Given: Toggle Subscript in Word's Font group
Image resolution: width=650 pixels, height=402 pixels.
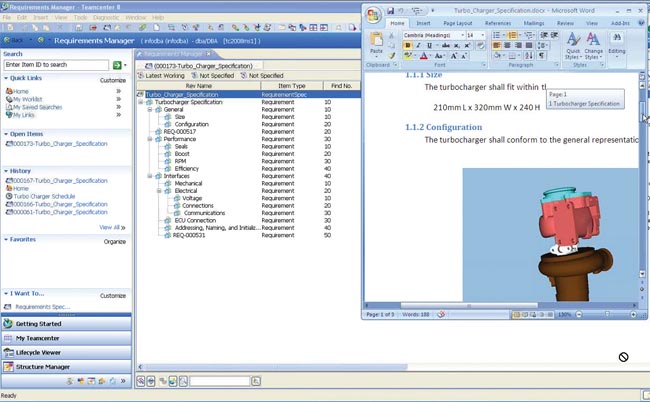Looking at the screenshot, I should [456, 46].
